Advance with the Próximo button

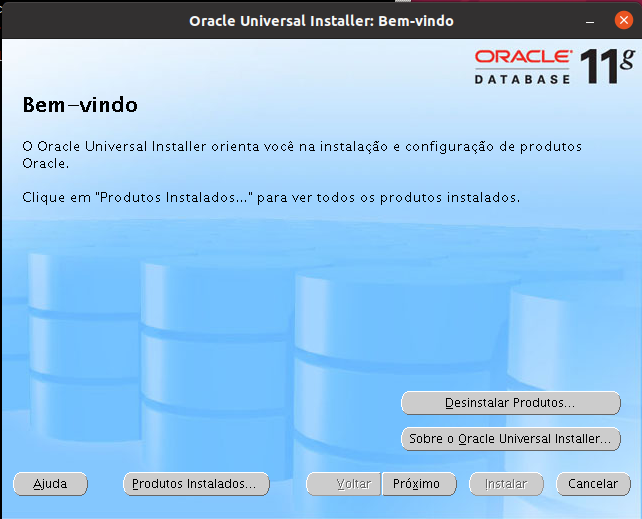click(419, 484)
